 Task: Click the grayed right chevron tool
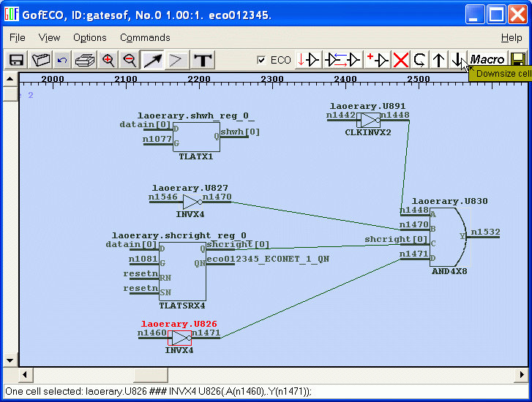pos(176,61)
